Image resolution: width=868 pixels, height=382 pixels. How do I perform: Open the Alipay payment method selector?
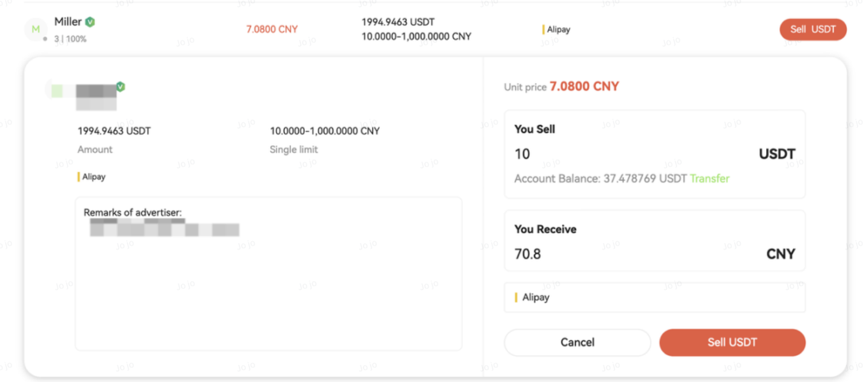pos(654,298)
